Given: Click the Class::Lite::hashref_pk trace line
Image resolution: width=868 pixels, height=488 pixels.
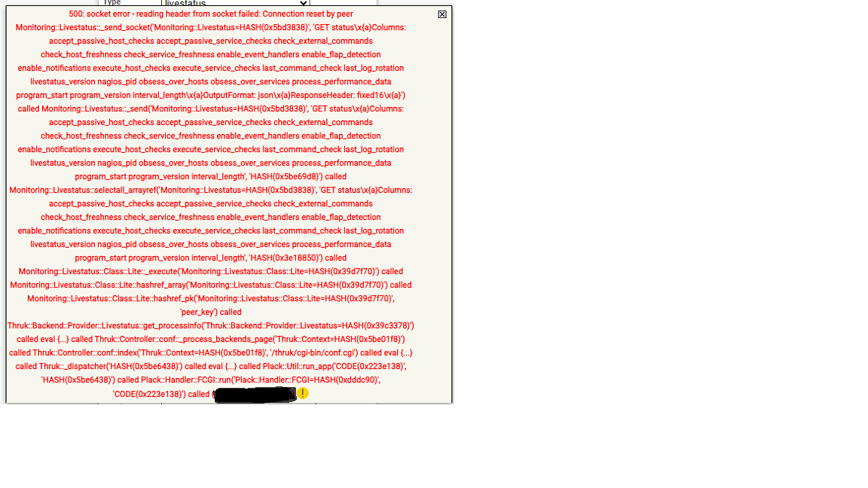Looking at the screenshot, I should coord(210,299).
